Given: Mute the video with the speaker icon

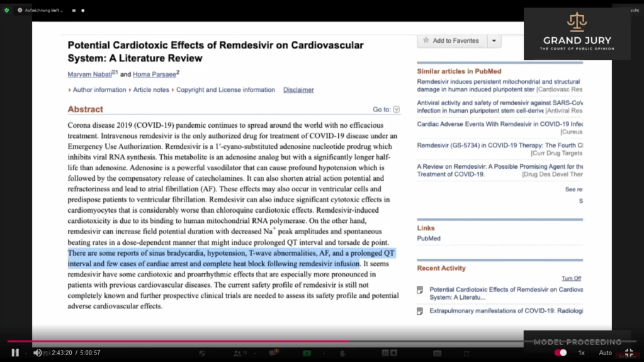Looking at the screenshot, I should coord(37,353).
